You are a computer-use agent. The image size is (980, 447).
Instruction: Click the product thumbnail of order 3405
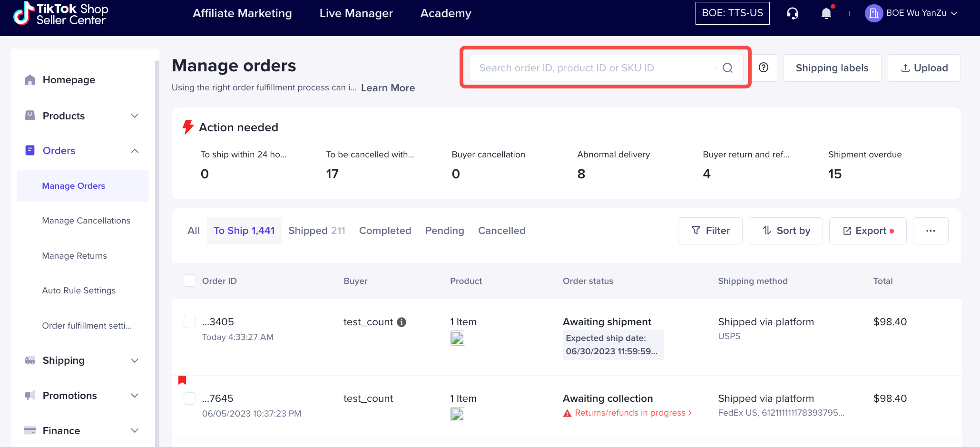[x=457, y=338]
